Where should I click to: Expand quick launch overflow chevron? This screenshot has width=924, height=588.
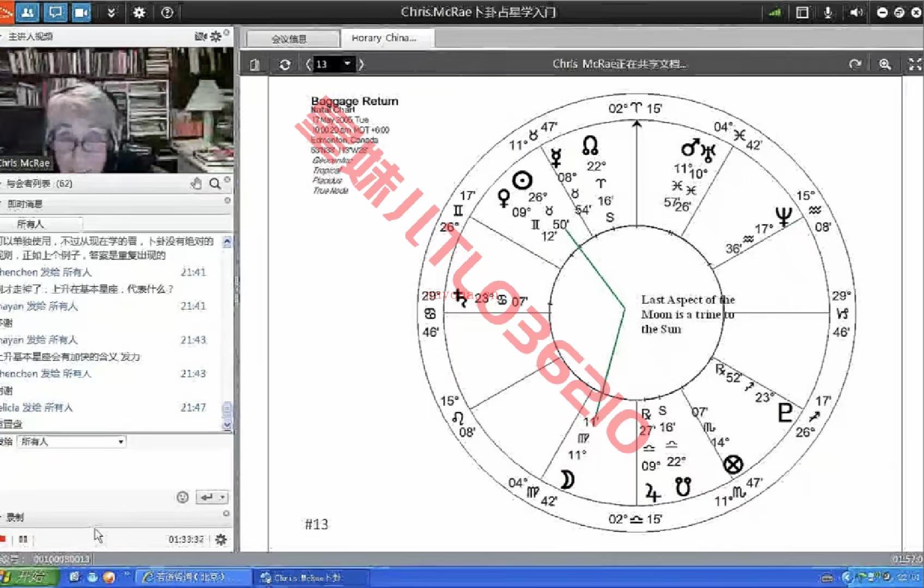[x=127, y=573]
